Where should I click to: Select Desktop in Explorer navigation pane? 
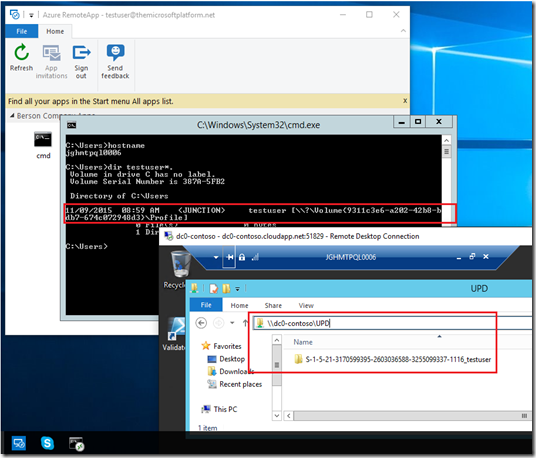(226, 359)
